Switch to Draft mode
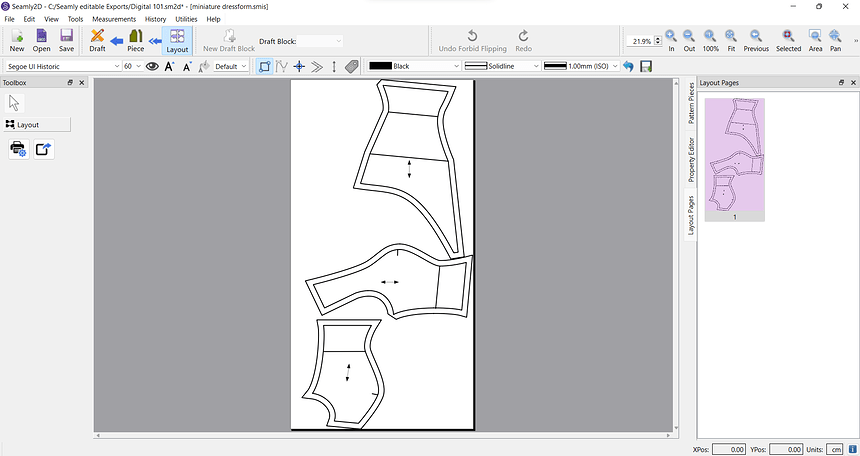860x456 pixels. click(97, 41)
